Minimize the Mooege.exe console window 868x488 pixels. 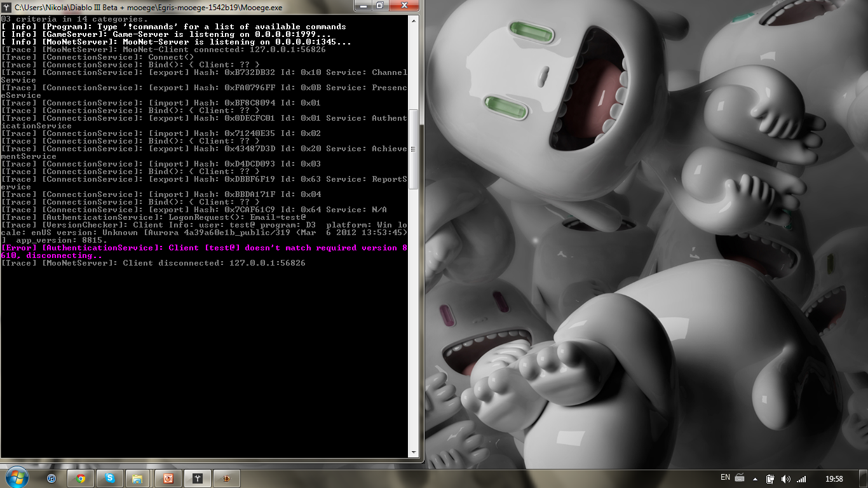(363, 6)
